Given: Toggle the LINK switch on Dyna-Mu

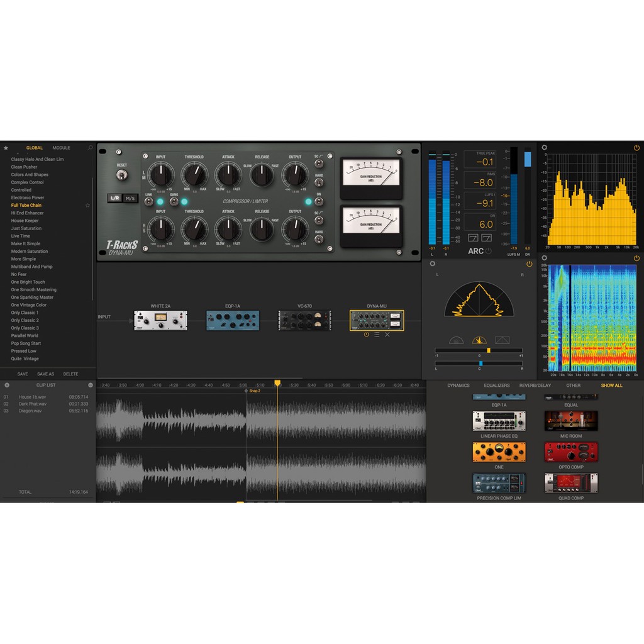Looking at the screenshot, I should pyautogui.click(x=148, y=202).
